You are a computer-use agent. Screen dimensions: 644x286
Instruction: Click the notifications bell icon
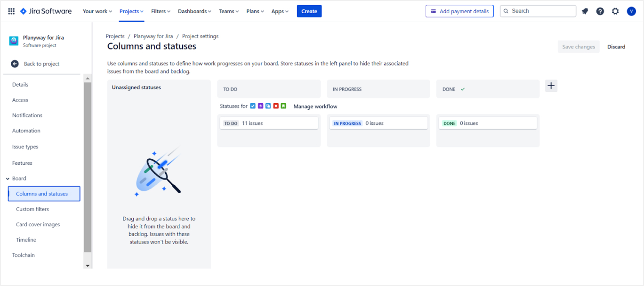[585, 11]
